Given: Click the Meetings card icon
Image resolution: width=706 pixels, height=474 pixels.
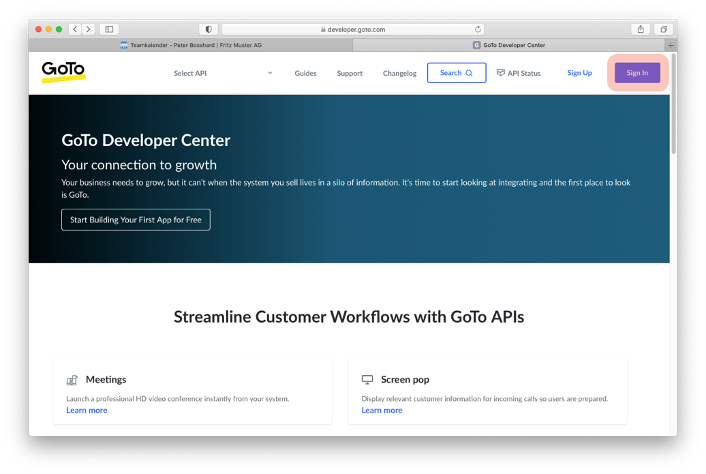Looking at the screenshot, I should 72,380.
